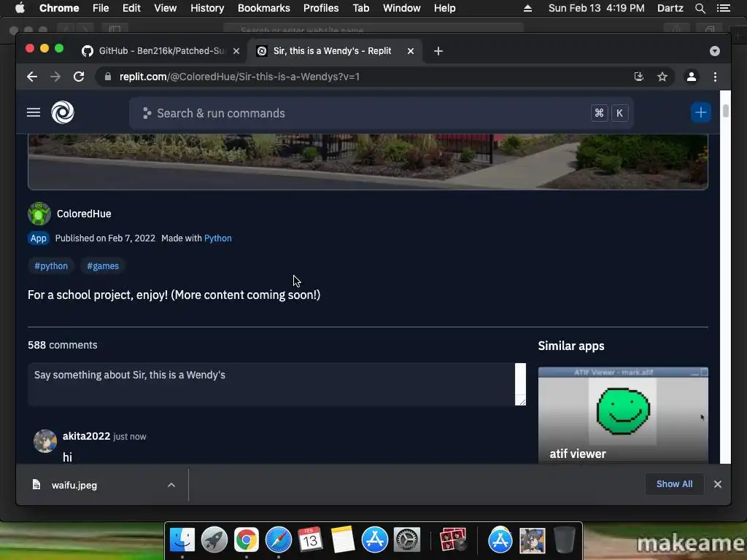Image resolution: width=747 pixels, height=560 pixels.
Task: Create new repl with blue plus button
Action: (x=700, y=113)
